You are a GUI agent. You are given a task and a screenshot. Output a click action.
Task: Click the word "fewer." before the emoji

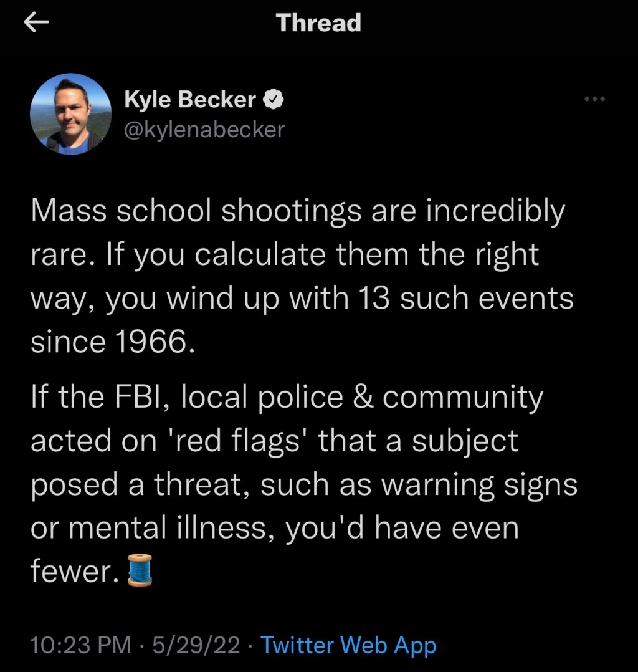pos(75,572)
